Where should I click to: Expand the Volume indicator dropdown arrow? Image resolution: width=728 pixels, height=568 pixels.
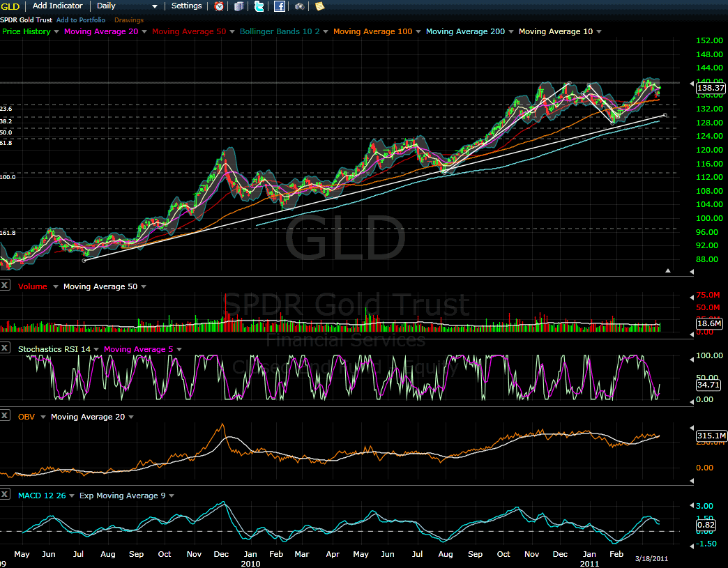[x=56, y=286]
